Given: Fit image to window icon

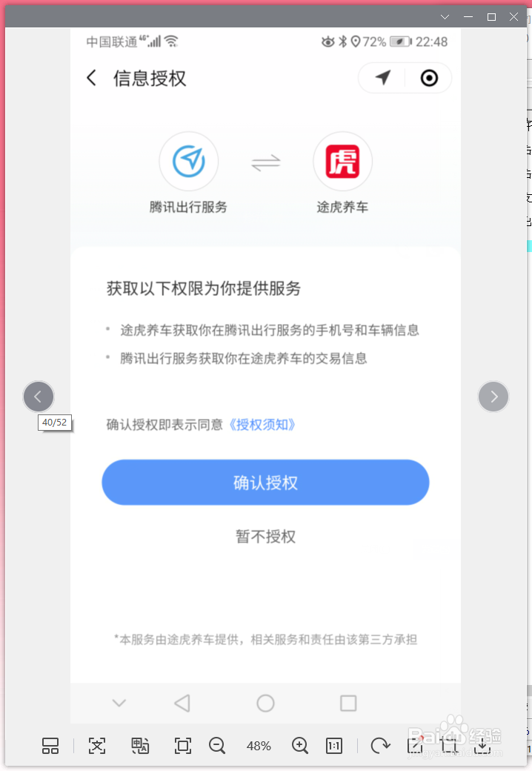Looking at the screenshot, I should pos(183,746).
